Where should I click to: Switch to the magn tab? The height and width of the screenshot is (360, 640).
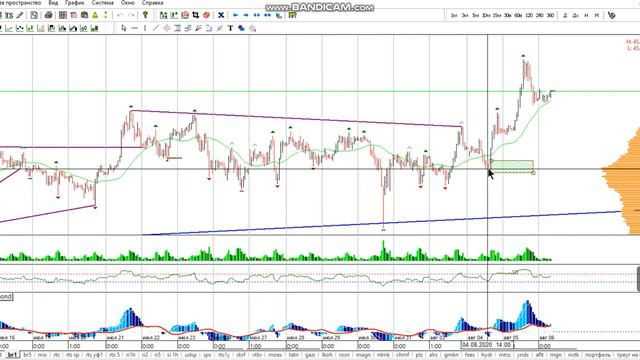363,355
